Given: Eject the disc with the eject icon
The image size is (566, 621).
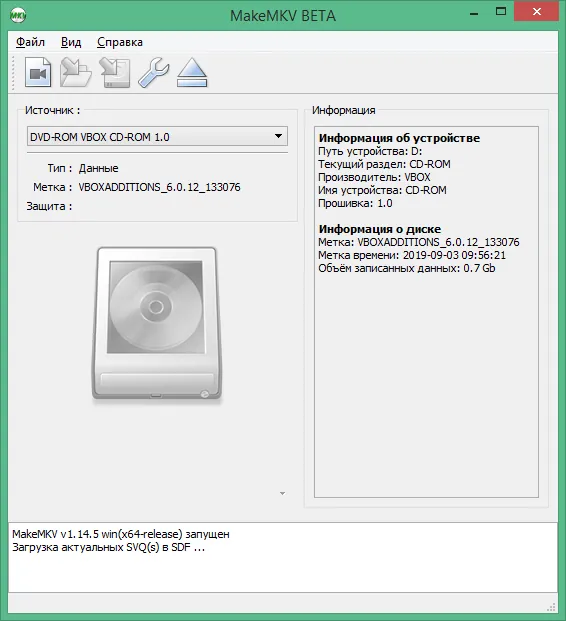Looking at the screenshot, I should coord(192,72).
